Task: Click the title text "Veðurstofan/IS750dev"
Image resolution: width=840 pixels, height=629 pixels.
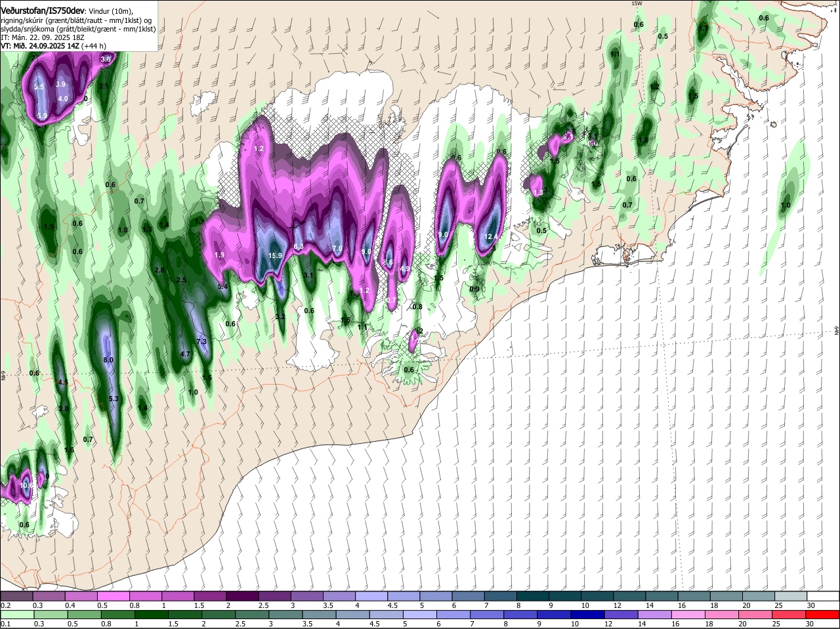Action: pos(43,11)
